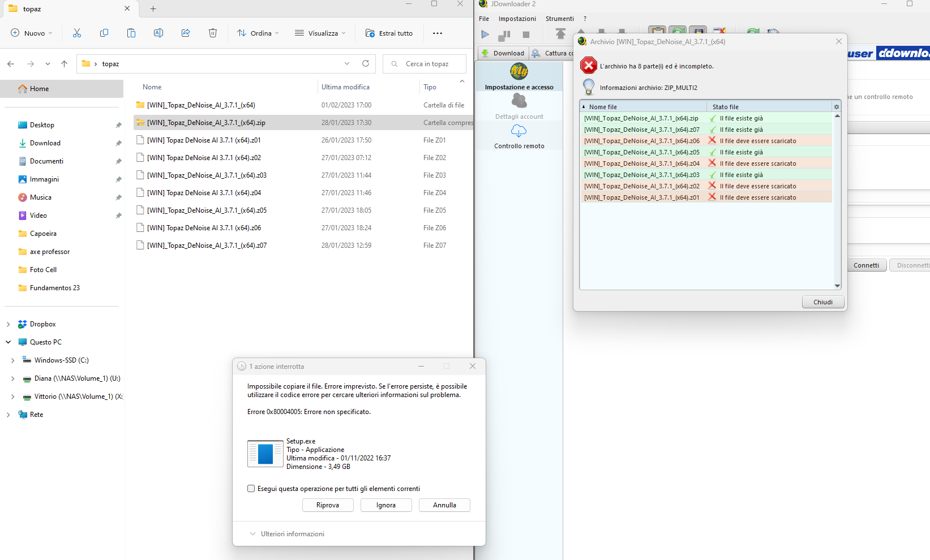Open the Ordina sort dropdown

pos(258,33)
